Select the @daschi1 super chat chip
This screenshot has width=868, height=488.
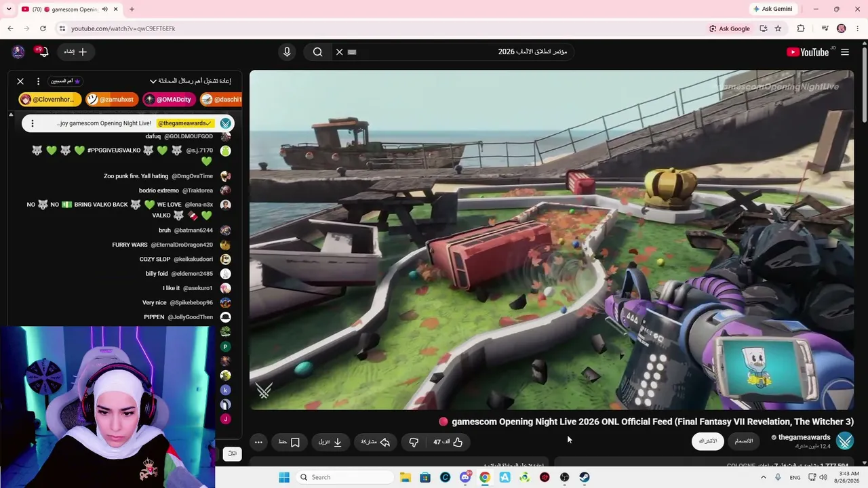tap(221, 100)
